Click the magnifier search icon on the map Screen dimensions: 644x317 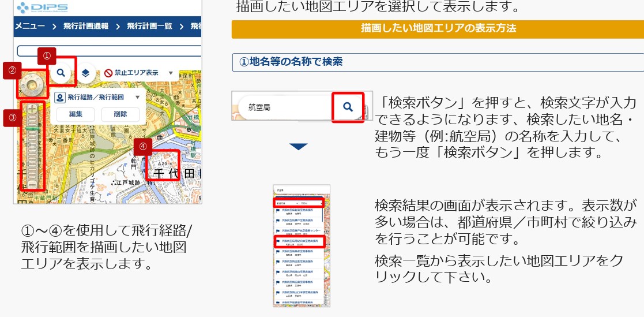[x=61, y=73]
